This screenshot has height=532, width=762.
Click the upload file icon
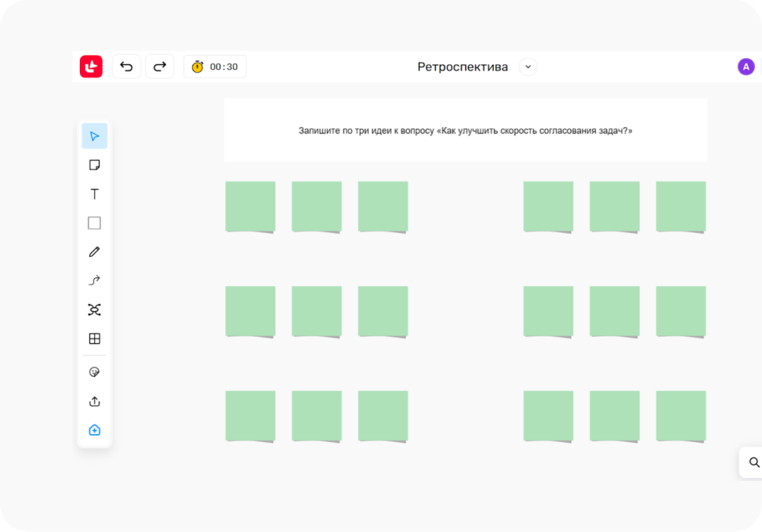tap(94, 401)
